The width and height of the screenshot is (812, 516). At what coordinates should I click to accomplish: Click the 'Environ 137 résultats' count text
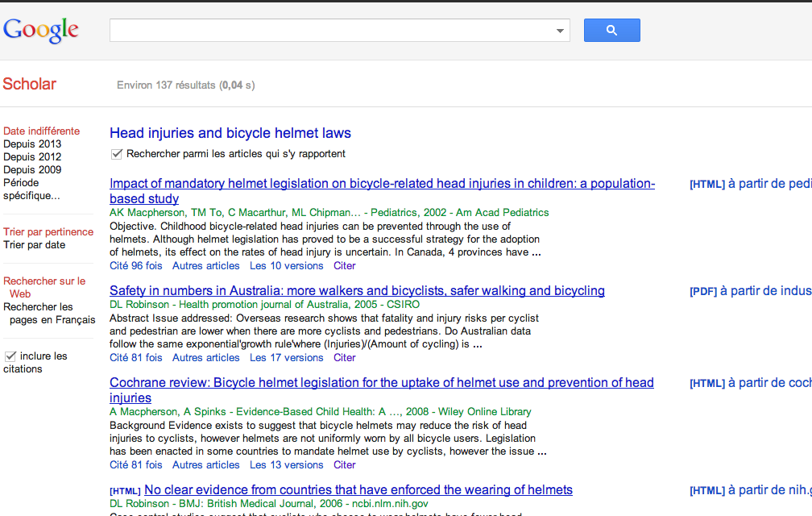click(x=186, y=85)
